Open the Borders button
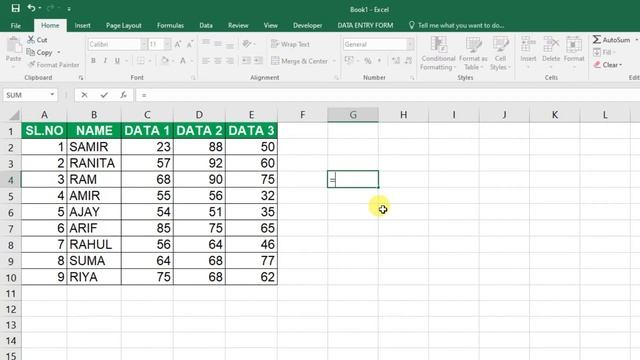640x360 pixels. click(x=141, y=61)
